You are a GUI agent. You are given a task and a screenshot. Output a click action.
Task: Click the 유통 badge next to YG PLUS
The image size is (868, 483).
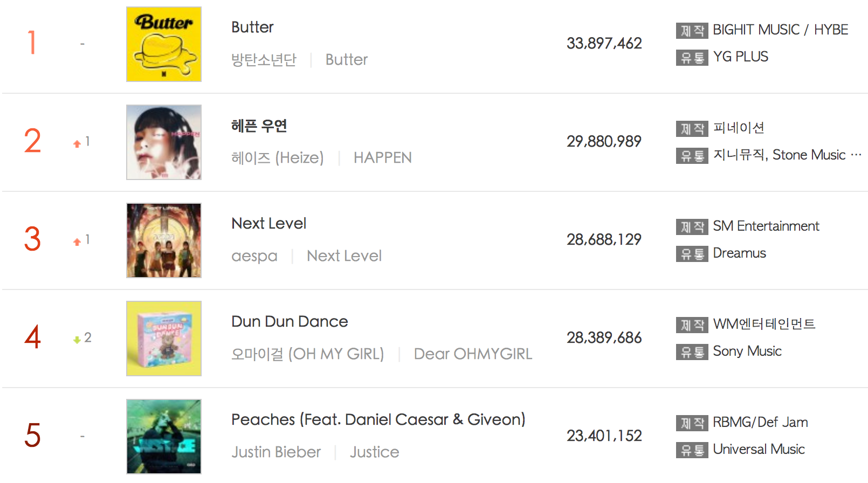(692, 58)
